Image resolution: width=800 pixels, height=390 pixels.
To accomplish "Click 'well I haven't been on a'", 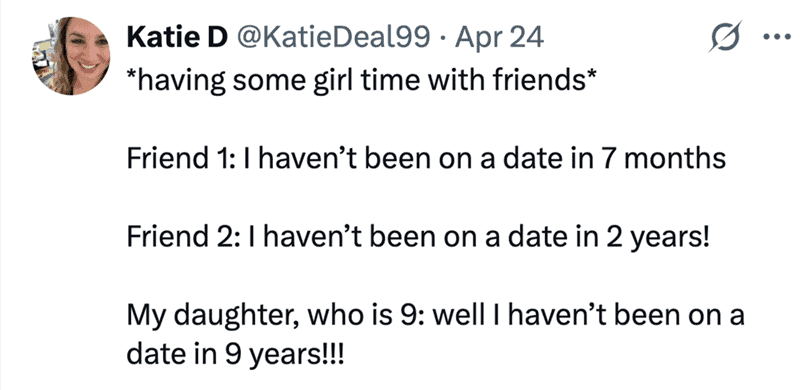I will (588, 315).
